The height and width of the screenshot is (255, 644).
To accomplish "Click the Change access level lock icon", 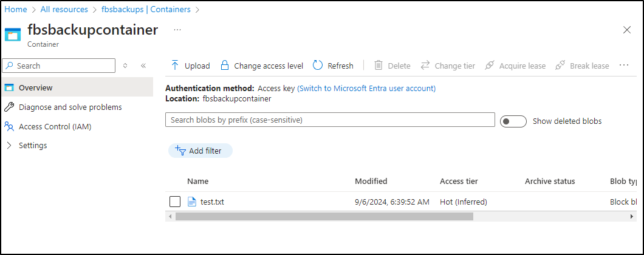I will 225,66.
